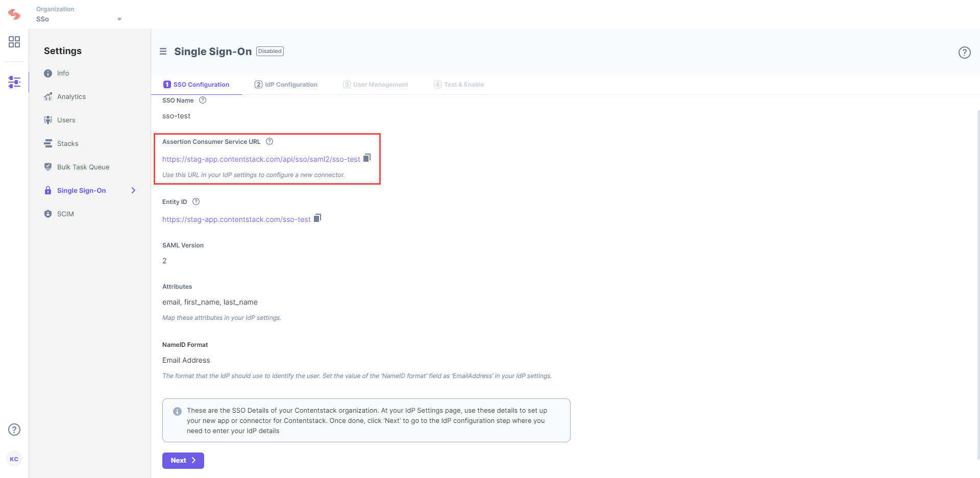Click the Entity ID URL link

pos(236,219)
